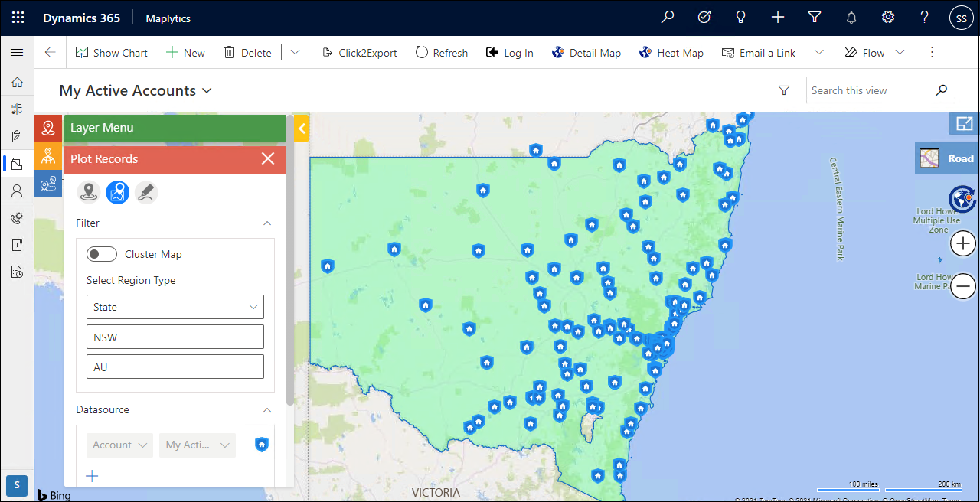Zoom out on the map
This screenshot has width=980, height=502.
pos(963,287)
